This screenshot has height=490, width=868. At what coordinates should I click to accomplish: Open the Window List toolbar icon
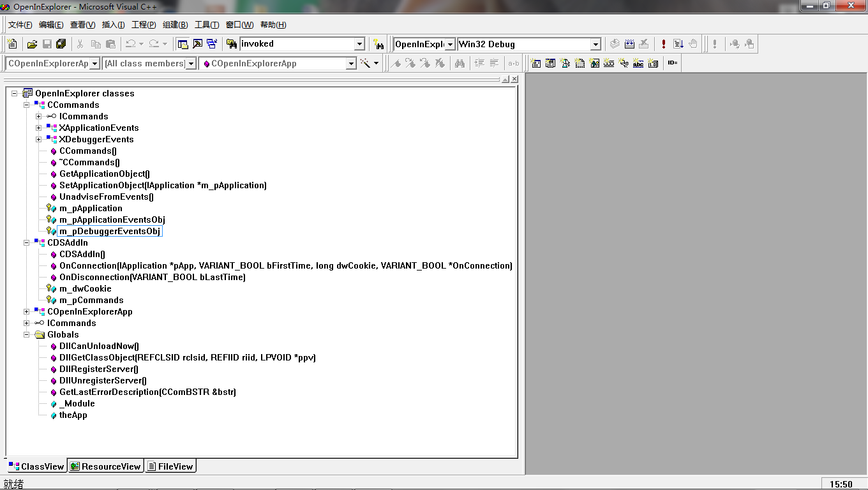212,44
